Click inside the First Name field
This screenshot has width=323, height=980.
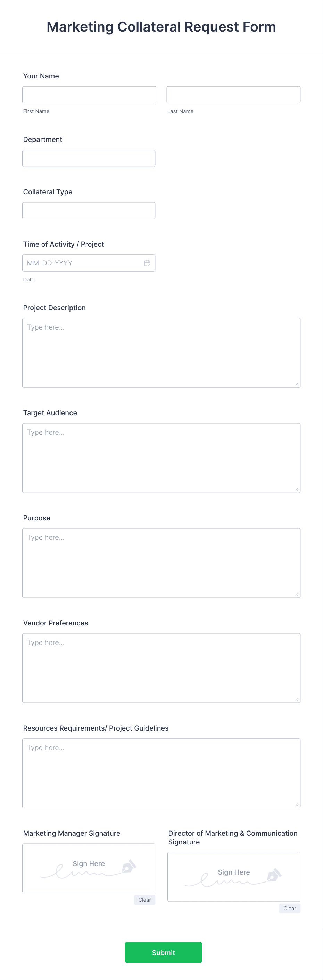pyautogui.click(x=89, y=94)
